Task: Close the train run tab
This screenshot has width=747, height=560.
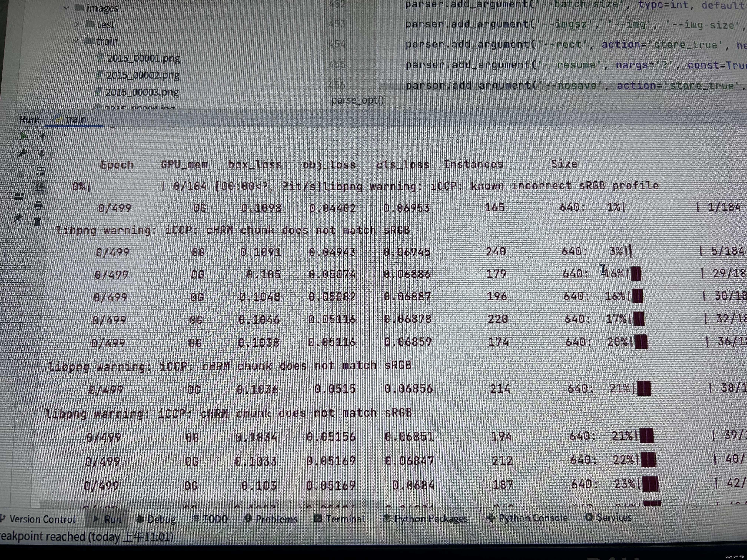Action: click(94, 119)
